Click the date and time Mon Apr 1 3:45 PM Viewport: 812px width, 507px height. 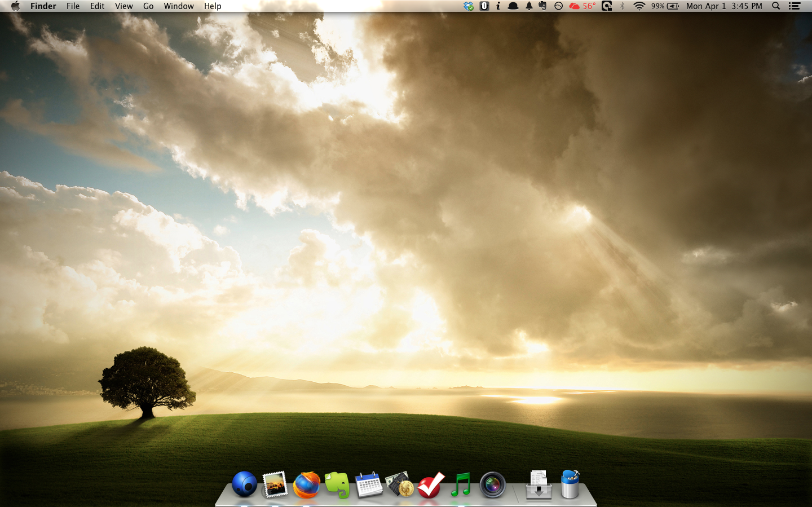724,6
